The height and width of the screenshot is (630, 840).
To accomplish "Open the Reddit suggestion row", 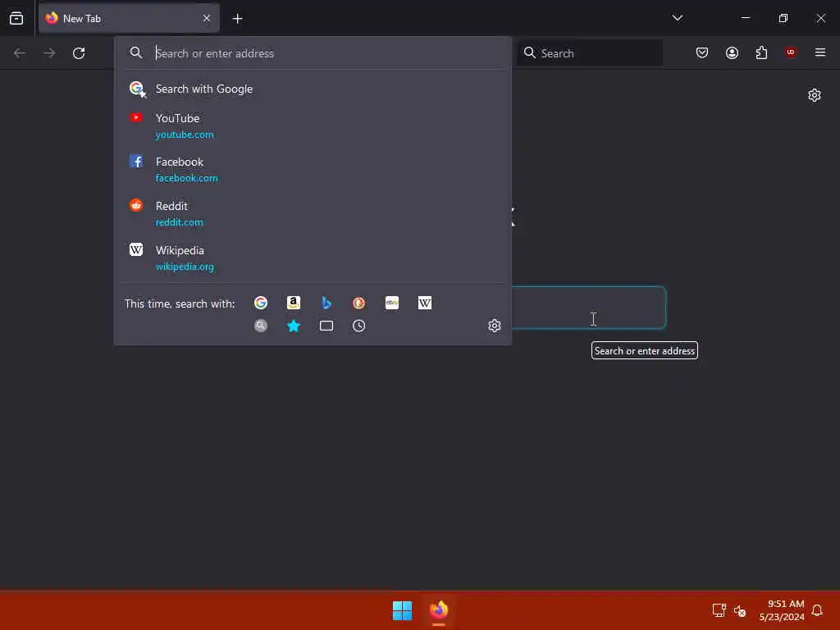I will 313,214.
